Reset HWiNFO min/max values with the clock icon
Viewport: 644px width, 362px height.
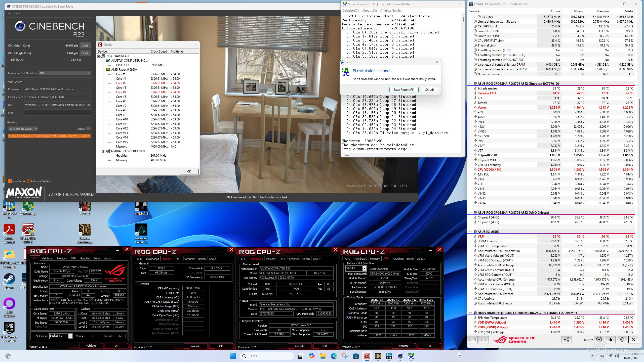599,340
